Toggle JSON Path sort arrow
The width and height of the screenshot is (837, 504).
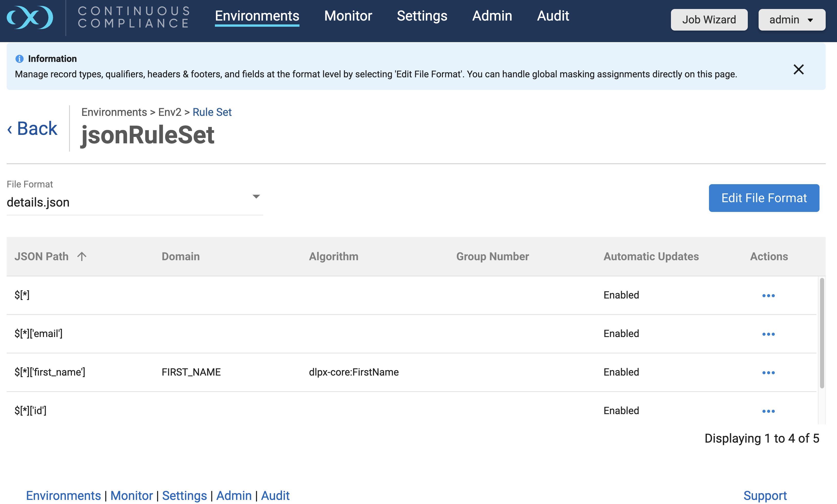coord(82,256)
